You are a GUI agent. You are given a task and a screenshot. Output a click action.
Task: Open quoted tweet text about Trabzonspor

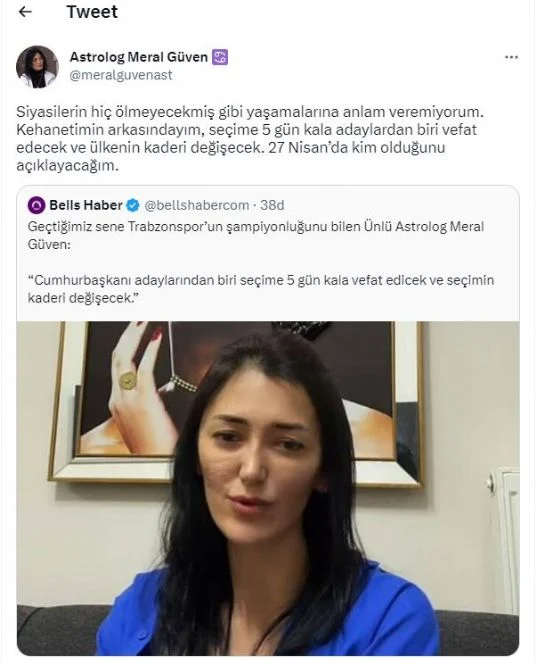(256, 235)
